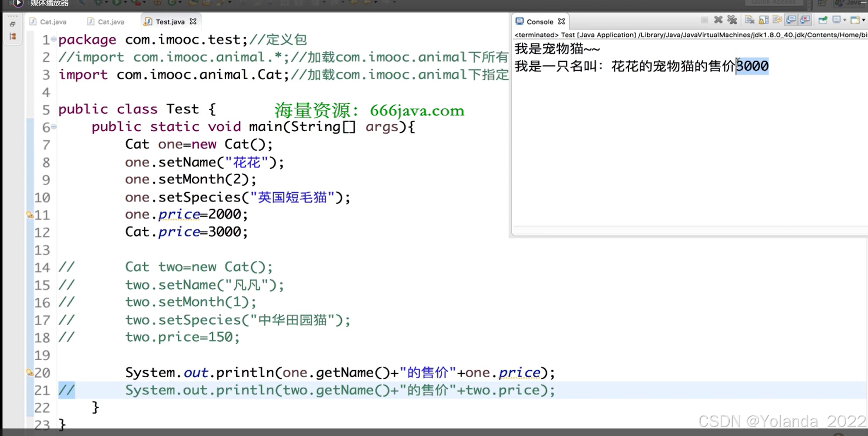The image size is (868, 436).
Task: Place cursor on "package com.imooc.test;"
Action: click(x=153, y=39)
